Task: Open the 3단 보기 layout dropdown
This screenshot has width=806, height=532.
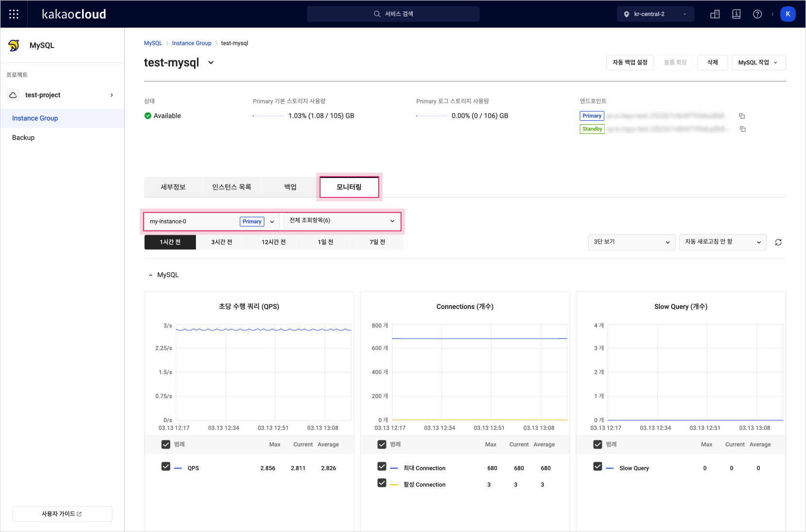Action: point(631,242)
